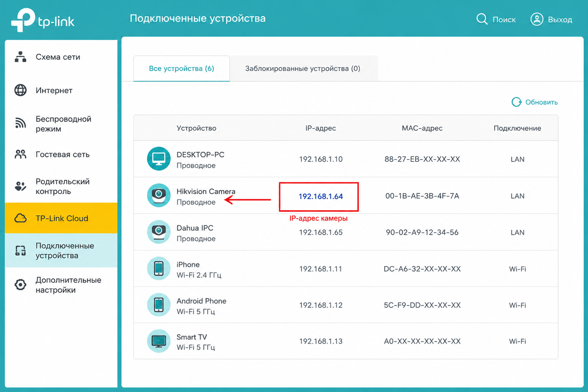Click LAN connection of DESKTOP-PC
The image size is (588, 392).
[517, 159]
